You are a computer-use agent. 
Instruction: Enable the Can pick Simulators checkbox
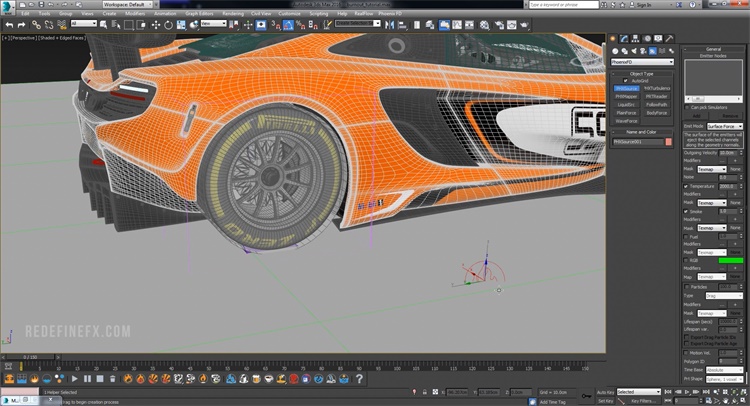(687, 108)
